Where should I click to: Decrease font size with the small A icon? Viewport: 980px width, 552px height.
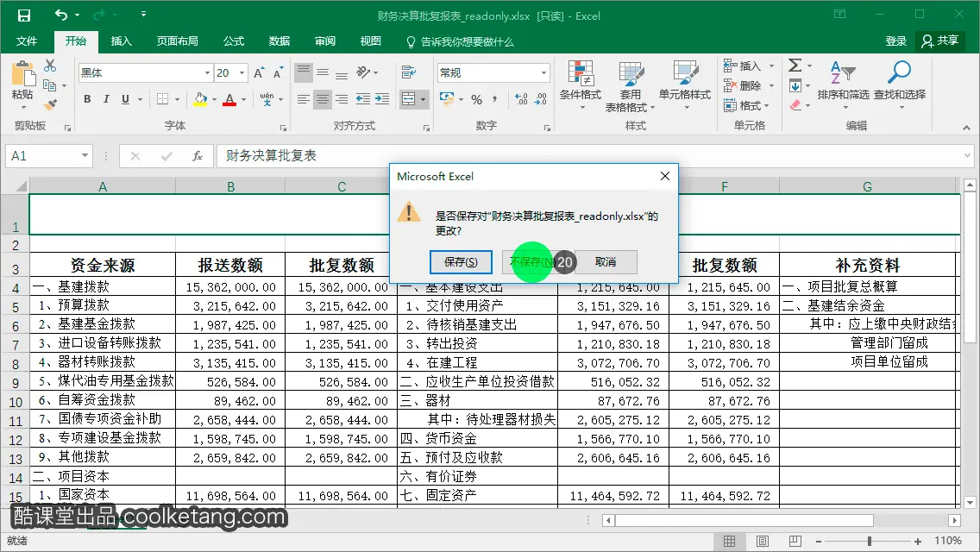tap(278, 72)
